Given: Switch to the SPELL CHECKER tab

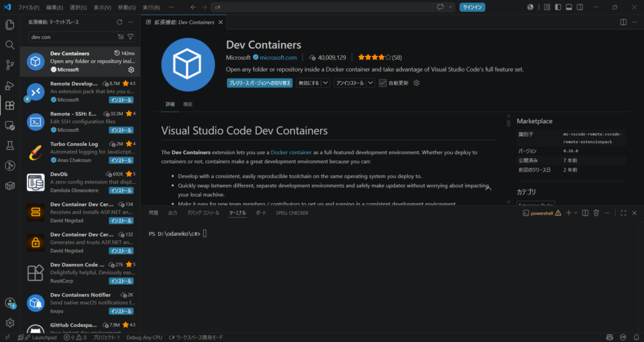Looking at the screenshot, I should click(292, 213).
